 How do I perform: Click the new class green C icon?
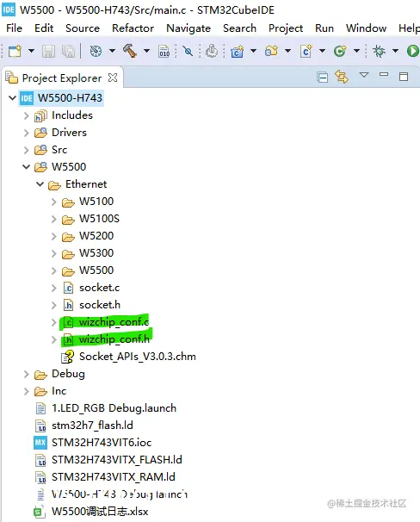click(340, 52)
